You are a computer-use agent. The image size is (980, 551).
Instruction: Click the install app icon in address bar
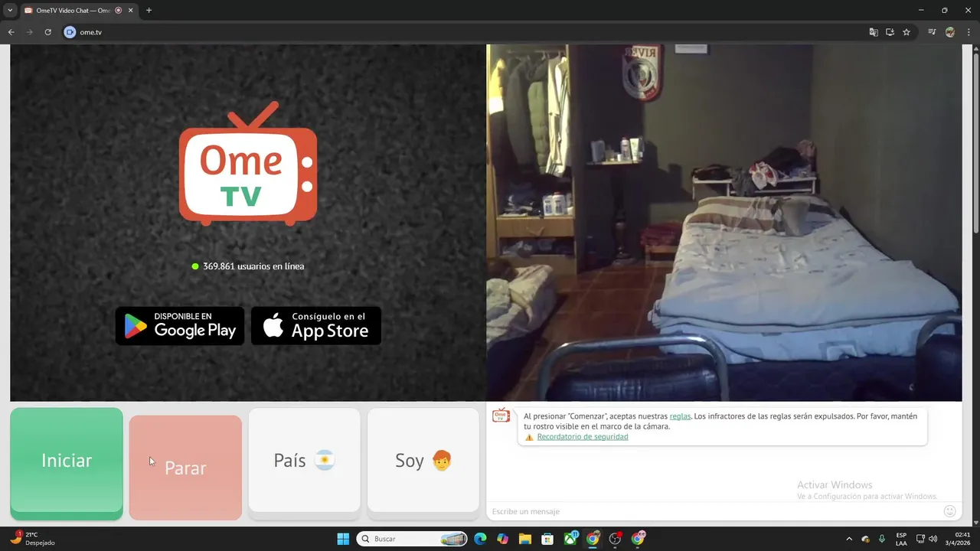(x=890, y=32)
